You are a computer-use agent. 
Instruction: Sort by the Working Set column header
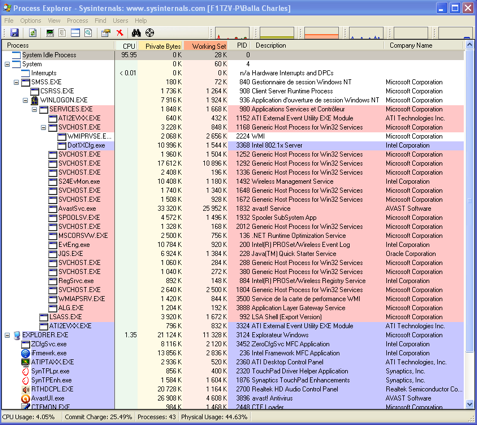pyautogui.click(x=205, y=46)
